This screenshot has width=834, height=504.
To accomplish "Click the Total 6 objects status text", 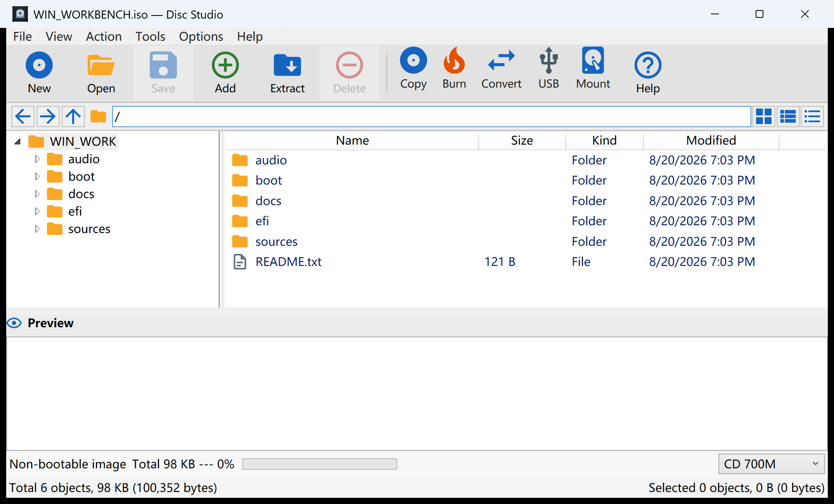I will pyautogui.click(x=113, y=488).
